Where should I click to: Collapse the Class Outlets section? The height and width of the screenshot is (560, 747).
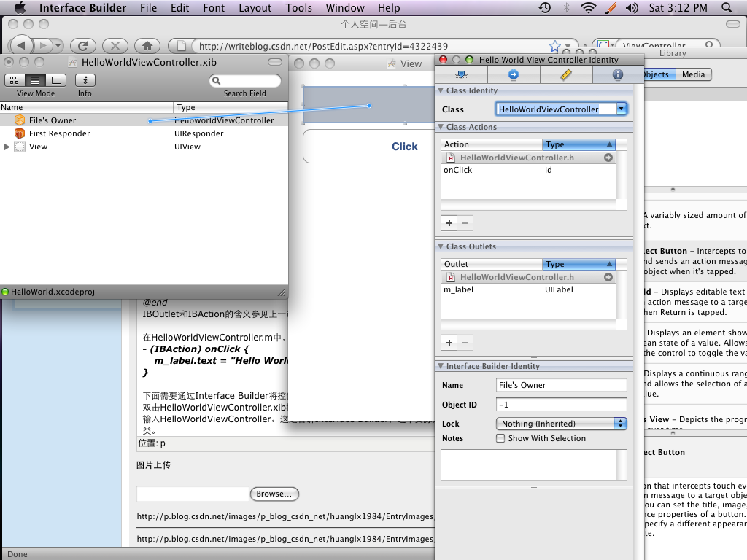[441, 246]
